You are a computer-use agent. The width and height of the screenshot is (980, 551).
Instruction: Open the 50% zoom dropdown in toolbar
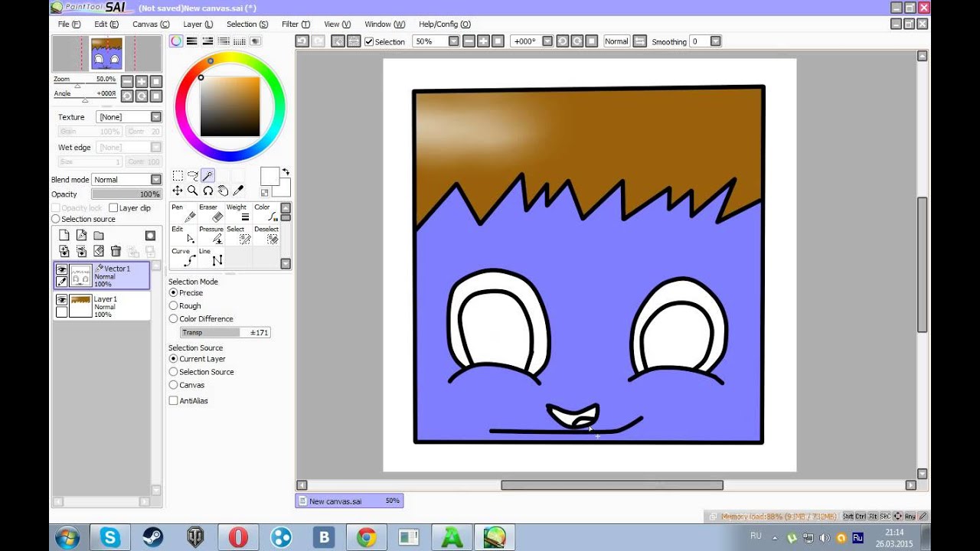453,41
